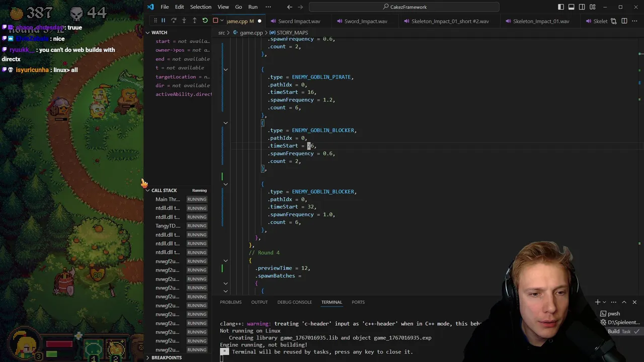Go back with the navigation arrow
The width and height of the screenshot is (644, 362).
click(x=289, y=7)
